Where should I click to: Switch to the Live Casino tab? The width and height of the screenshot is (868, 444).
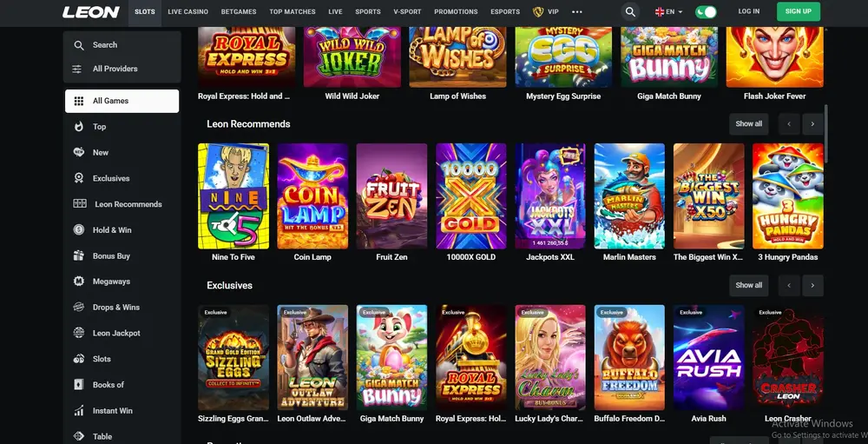click(188, 11)
